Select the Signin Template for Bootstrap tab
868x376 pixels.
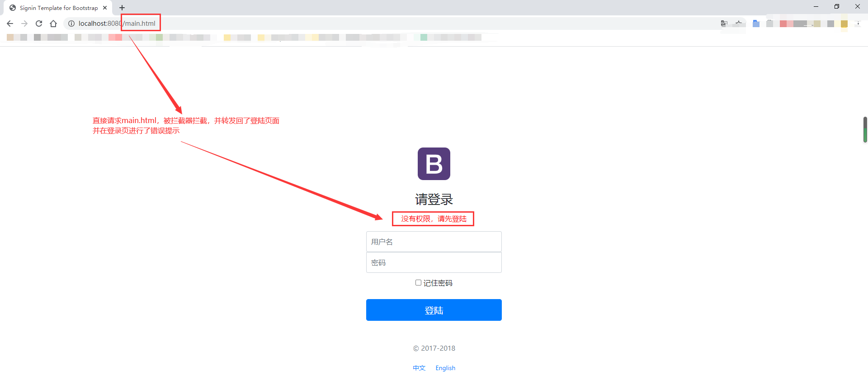pos(57,8)
